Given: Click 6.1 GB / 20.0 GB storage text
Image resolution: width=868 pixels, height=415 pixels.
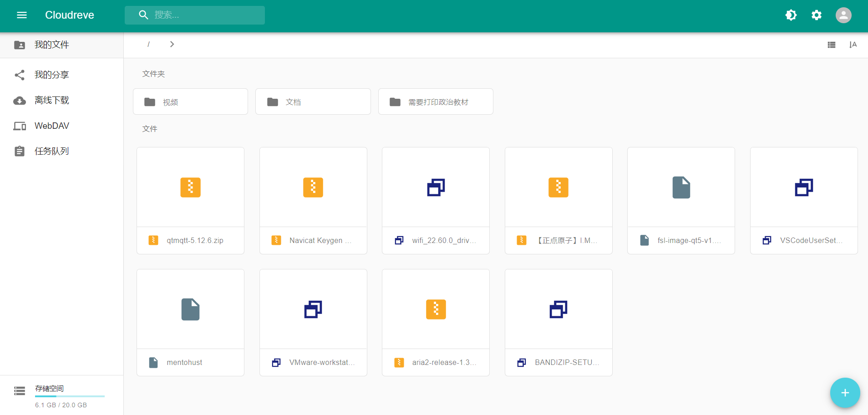Looking at the screenshot, I should [61, 405].
